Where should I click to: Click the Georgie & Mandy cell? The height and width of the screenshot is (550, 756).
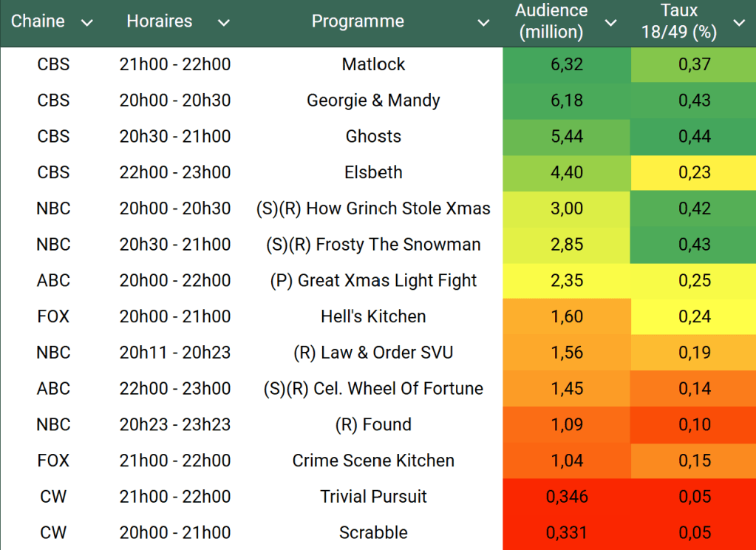click(x=373, y=101)
